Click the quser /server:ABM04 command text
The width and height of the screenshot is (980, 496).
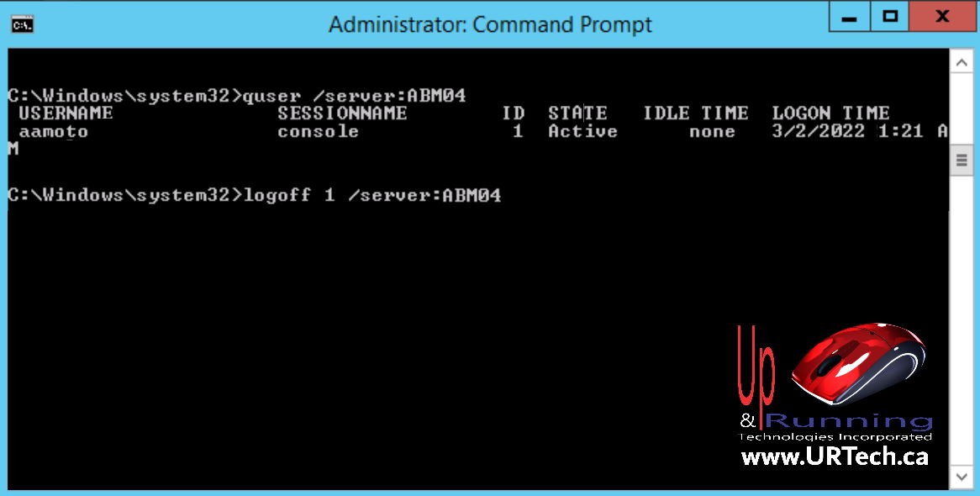pos(355,97)
